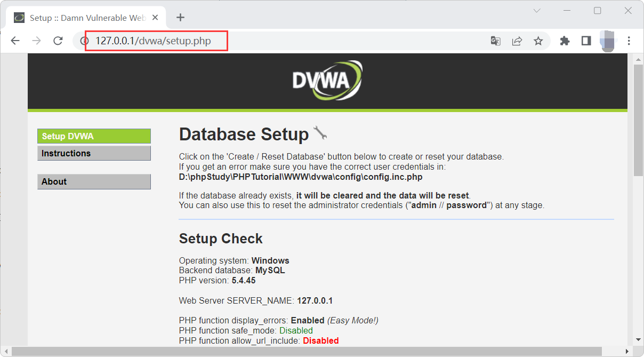Click the vertical scrollbar up arrow
The height and width of the screenshot is (357, 644).
tap(638, 58)
